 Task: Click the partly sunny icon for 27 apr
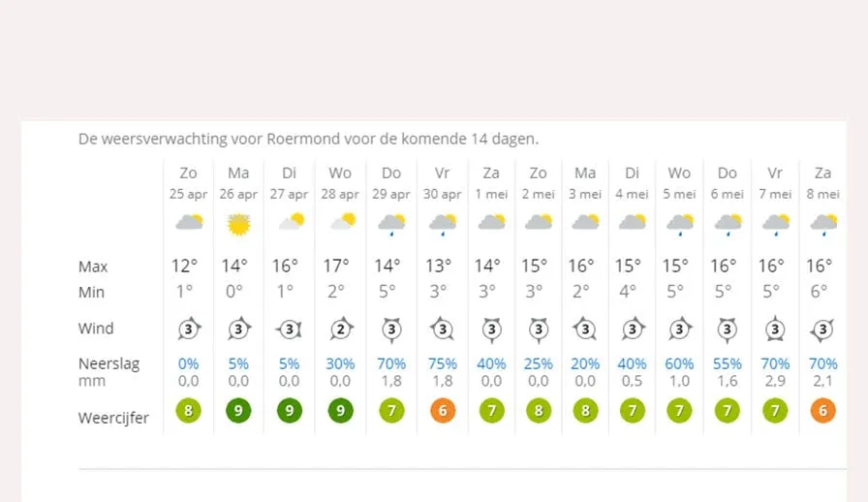coord(291,222)
